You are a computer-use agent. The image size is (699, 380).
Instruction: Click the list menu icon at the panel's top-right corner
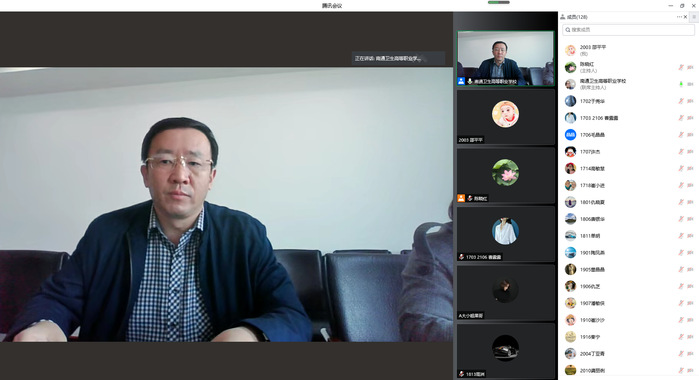point(694,17)
